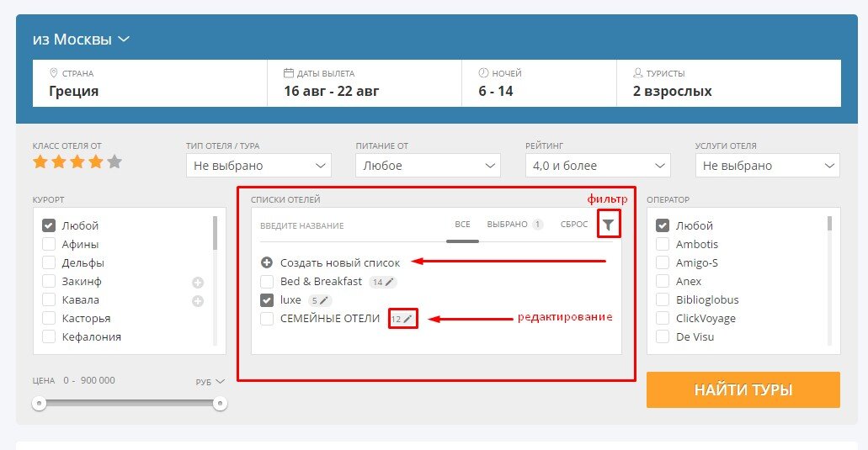Check the ClickVoyage operator
Image resolution: width=868 pixels, height=450 pixels.
[x=663, y=318]
